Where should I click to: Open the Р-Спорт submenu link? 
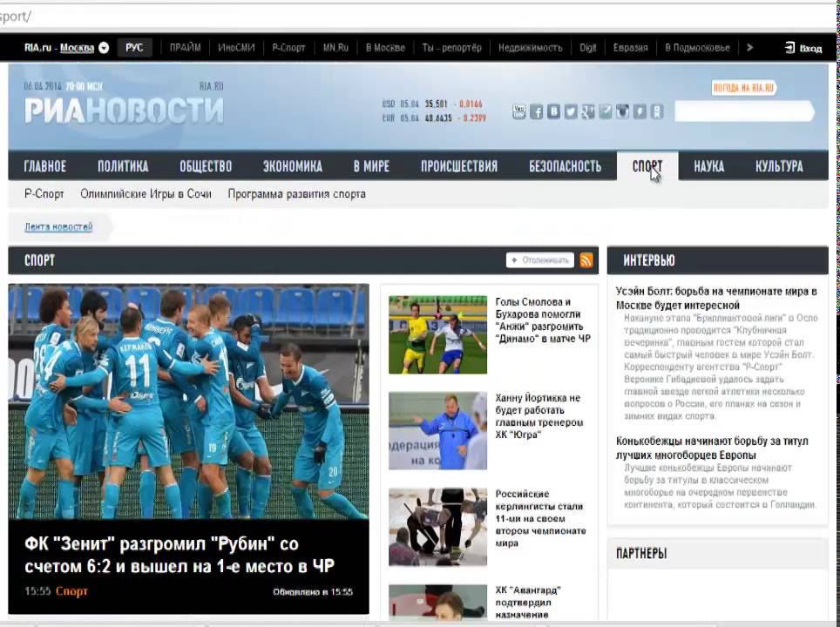[44, 194]
